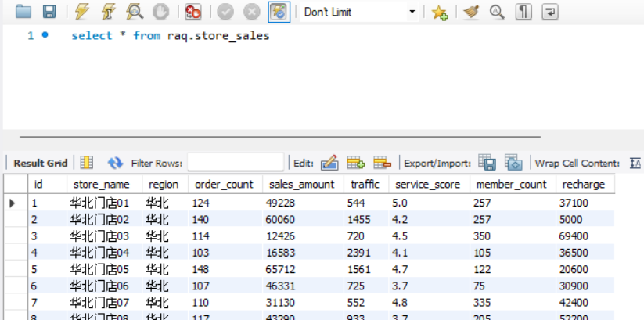Toggle invisible characters pilcrow icon
Image resolution: width=644 pixels, height=320 pixels.
523,12
